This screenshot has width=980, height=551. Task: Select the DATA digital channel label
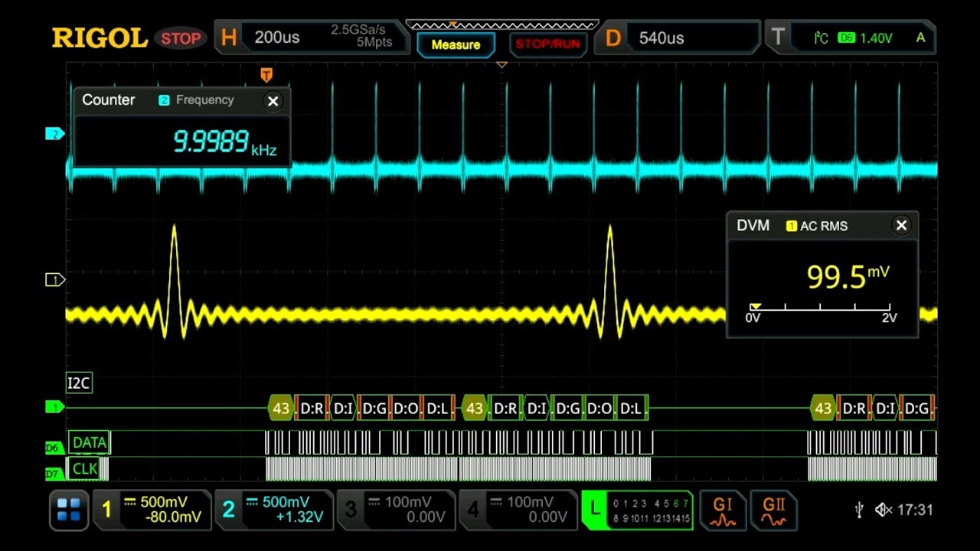(89, 442)
